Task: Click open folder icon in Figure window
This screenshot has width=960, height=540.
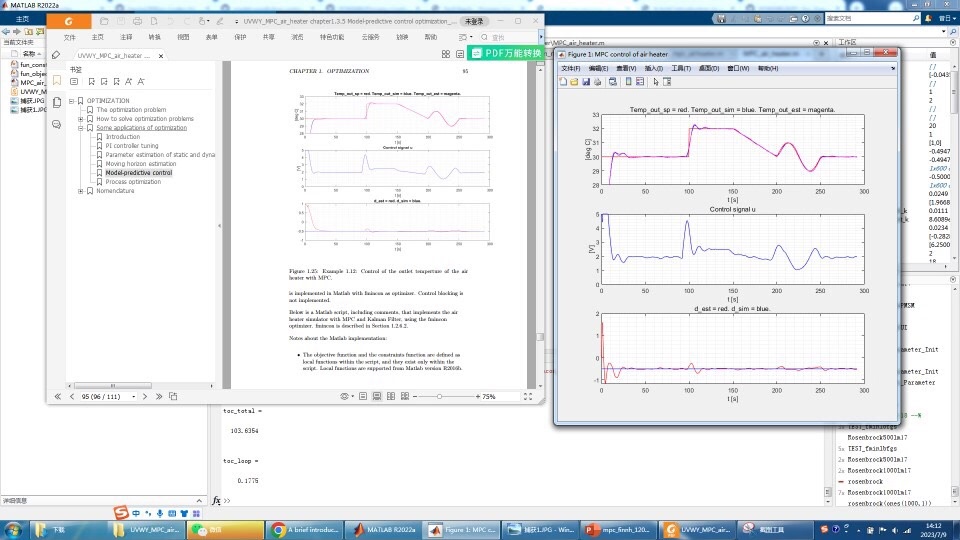Action: point(574,82)
